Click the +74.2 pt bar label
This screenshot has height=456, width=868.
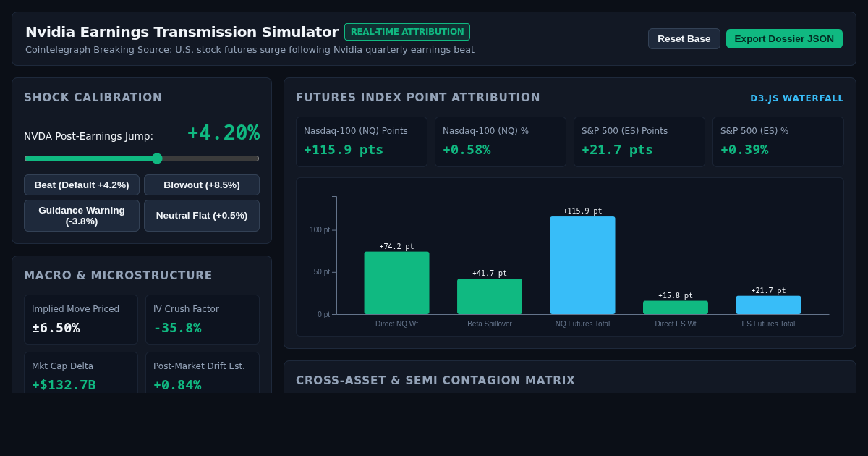tap(396, 247)
